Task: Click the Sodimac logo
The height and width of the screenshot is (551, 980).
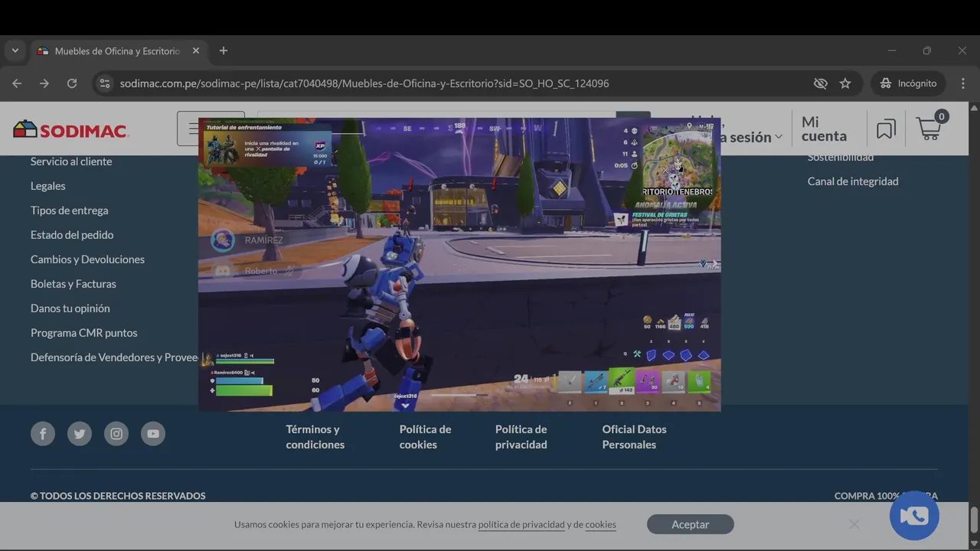Action: pyautogui.click(x=70, y=129)
